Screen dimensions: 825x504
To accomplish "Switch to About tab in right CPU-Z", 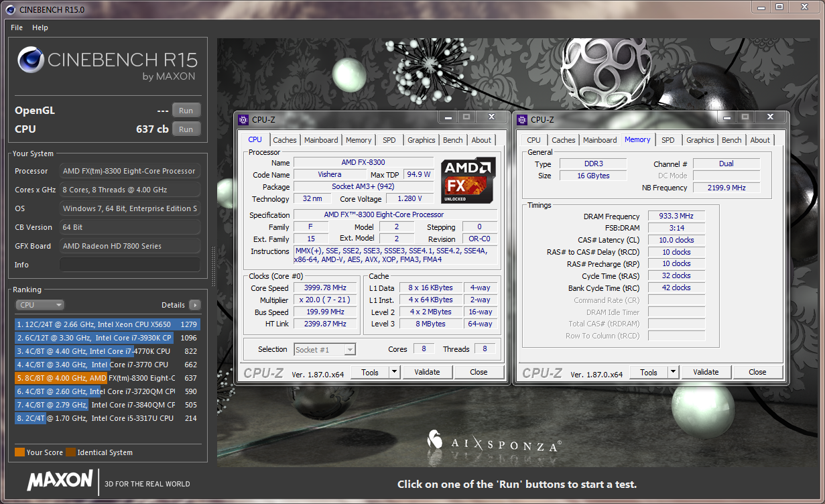I will coord(760,140).
